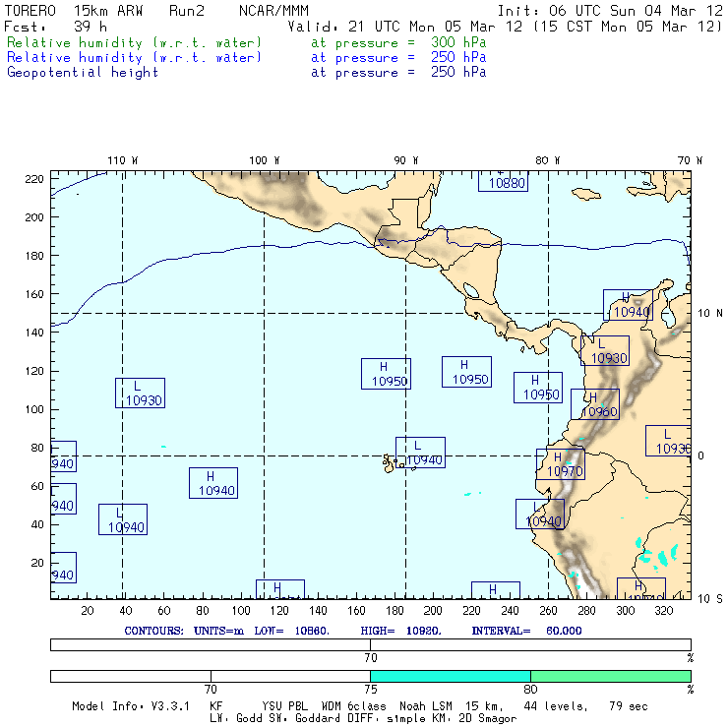Click the "44 levels" model text
This screenshot has width=728, height=728.
[x=556, y=706]
